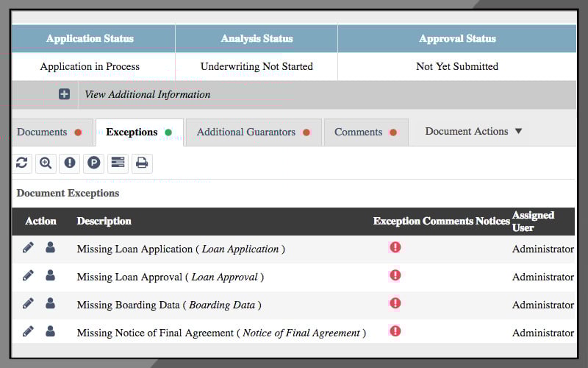Viewport: 588px width, 368px height.
Task: Expand View Additional Information with plus icon
Action: (x=65, y=94)
